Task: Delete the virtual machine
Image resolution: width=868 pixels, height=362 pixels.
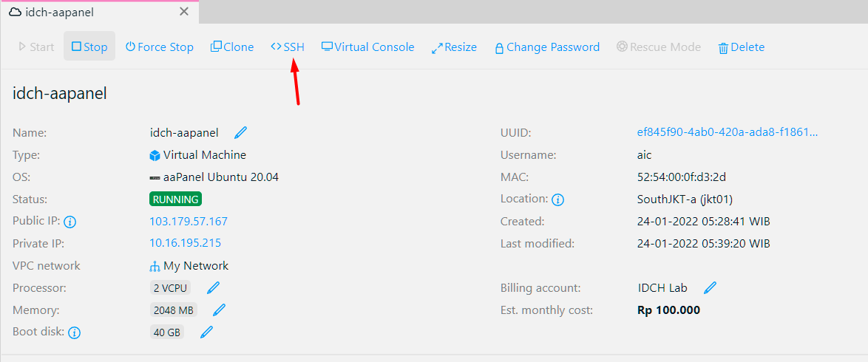Action: coord(741,47)
